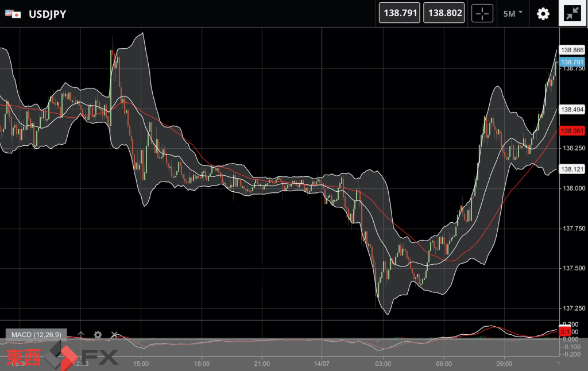
Task: Click the 137.250 price axis value
Action: [x=574, y=308]
